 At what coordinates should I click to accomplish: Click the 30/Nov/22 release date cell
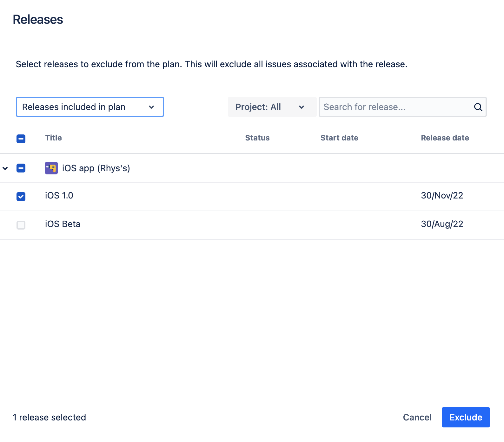(442, 196)
